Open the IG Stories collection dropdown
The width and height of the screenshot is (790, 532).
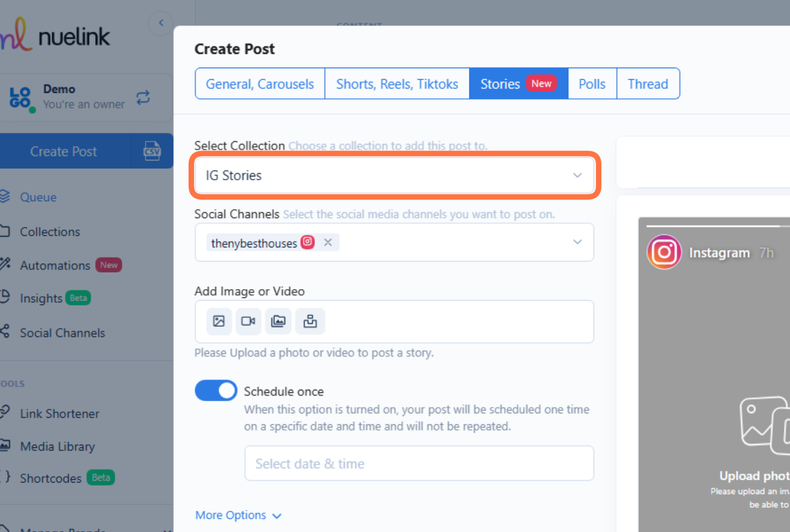tap(394, 175)
